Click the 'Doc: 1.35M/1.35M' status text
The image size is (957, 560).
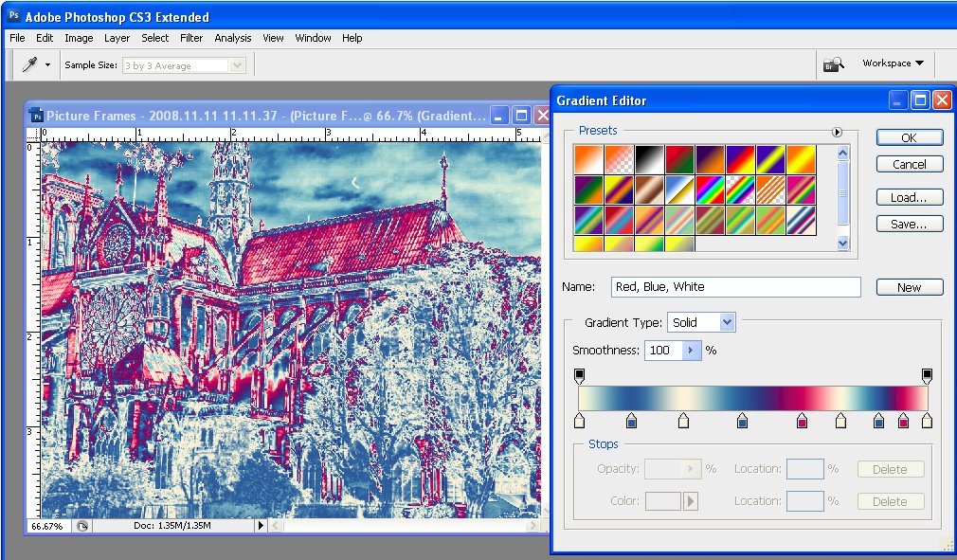pyautogui.click(x=172, y=525)
